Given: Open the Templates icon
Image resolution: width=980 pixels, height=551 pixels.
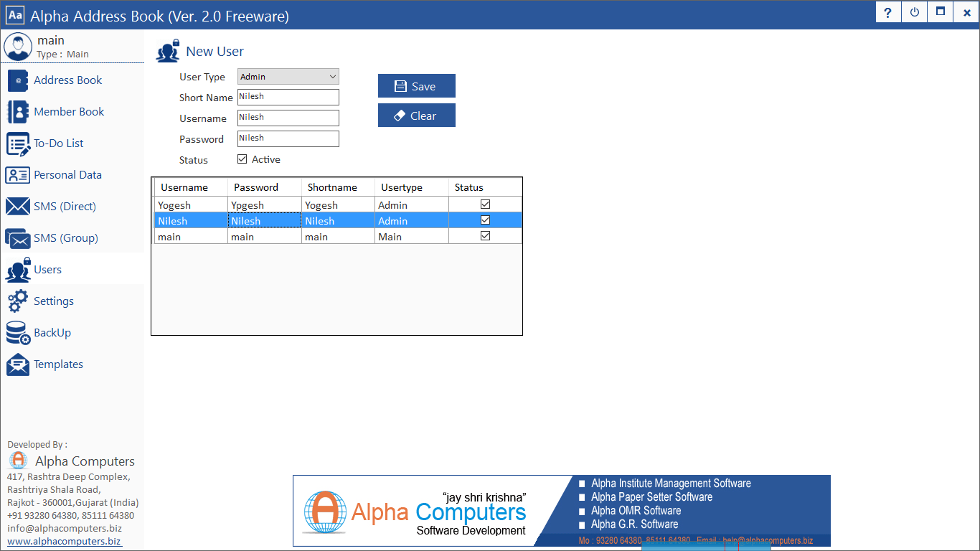Looking at the screenshot, I should [18, 364].
